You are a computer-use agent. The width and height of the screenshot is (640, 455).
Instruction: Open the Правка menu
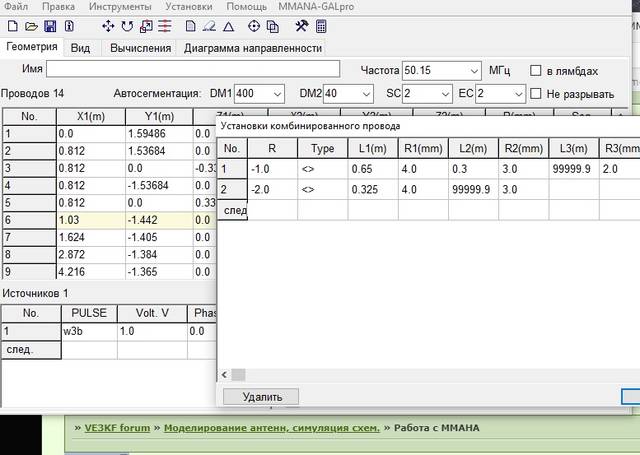tap(58, 7)
